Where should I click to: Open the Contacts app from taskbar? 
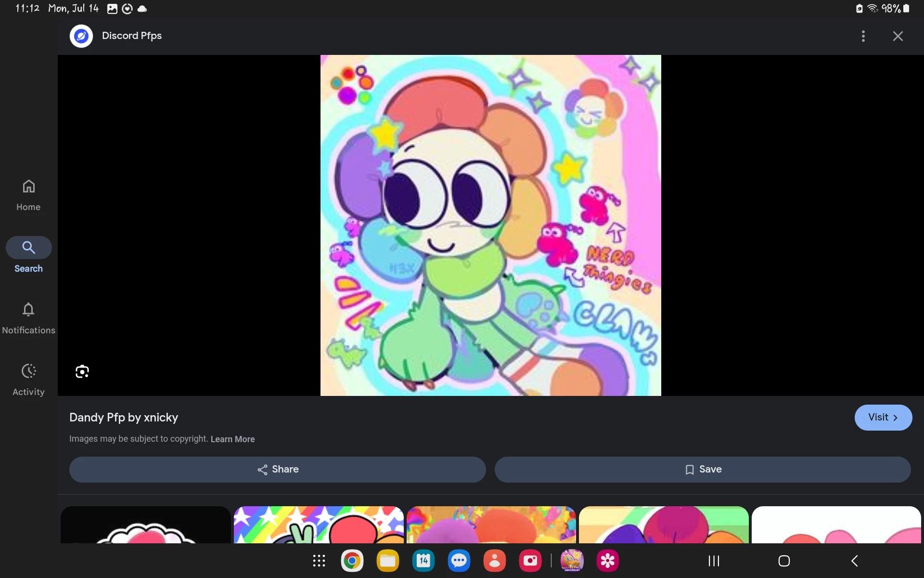pos(495,561)
